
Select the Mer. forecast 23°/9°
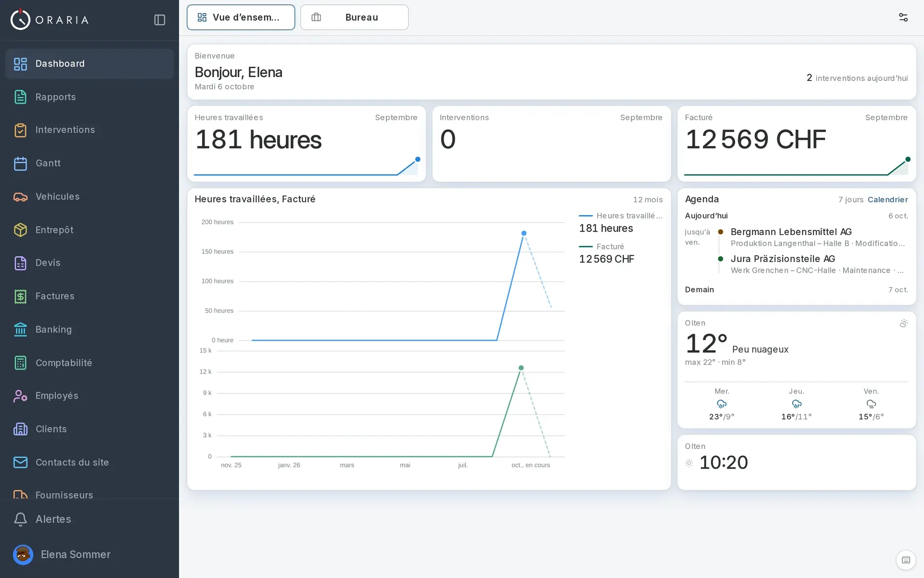click(721, 404)
